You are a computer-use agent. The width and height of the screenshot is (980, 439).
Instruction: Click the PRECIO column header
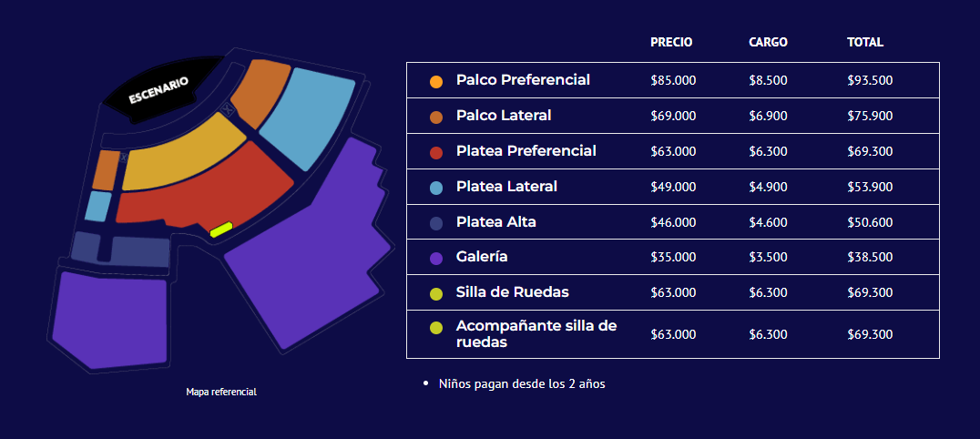coord(671,42)
